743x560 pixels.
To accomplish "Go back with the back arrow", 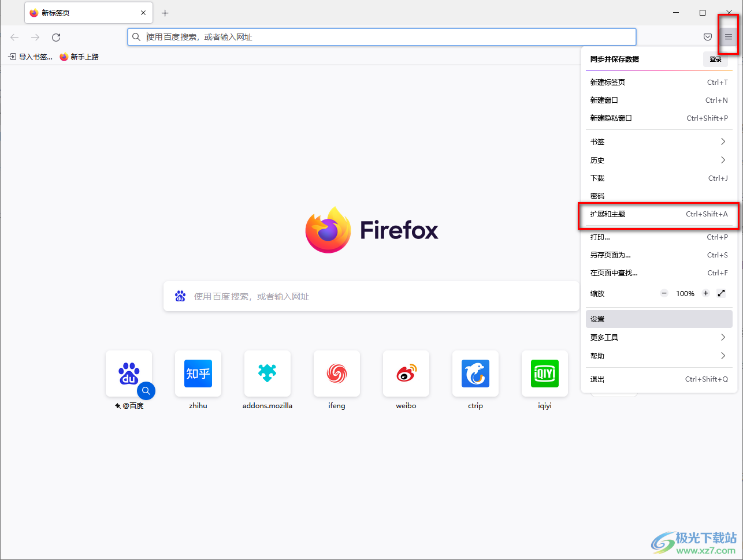I will [x=14, y=37].
